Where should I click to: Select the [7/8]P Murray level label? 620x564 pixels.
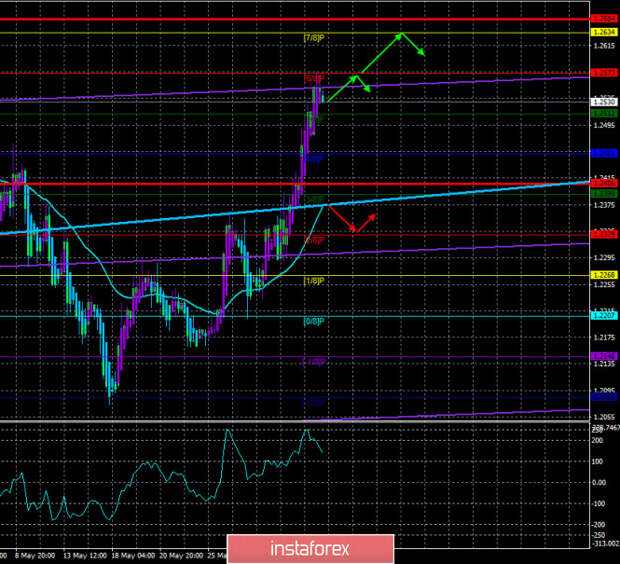pos(314,38)
